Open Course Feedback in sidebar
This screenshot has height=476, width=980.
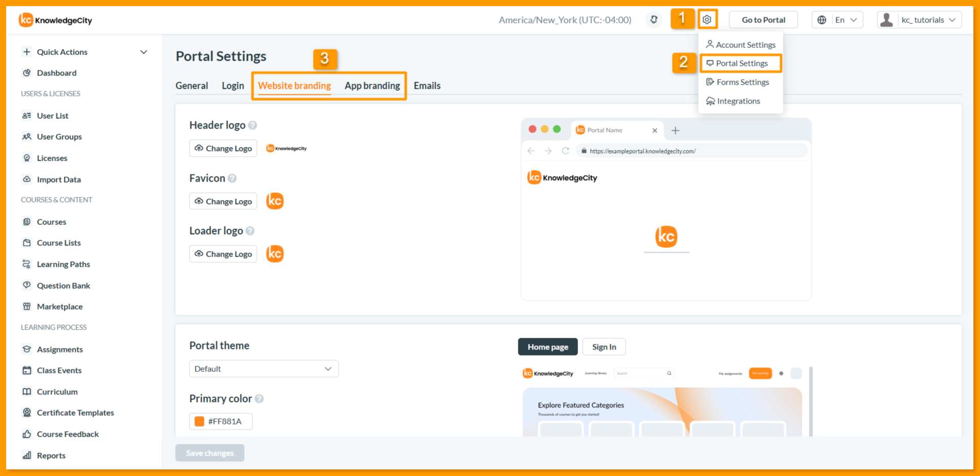(67, 434)
